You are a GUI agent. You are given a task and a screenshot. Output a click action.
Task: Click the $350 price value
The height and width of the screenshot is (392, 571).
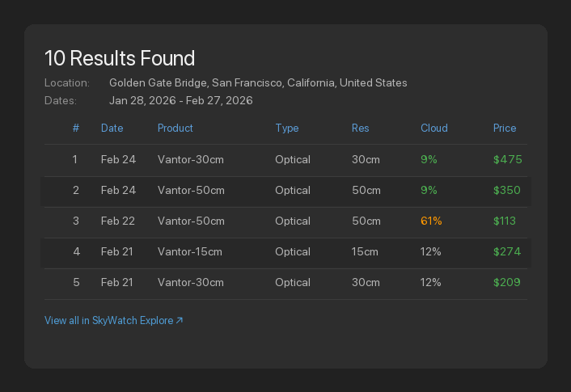pos(508,191)
